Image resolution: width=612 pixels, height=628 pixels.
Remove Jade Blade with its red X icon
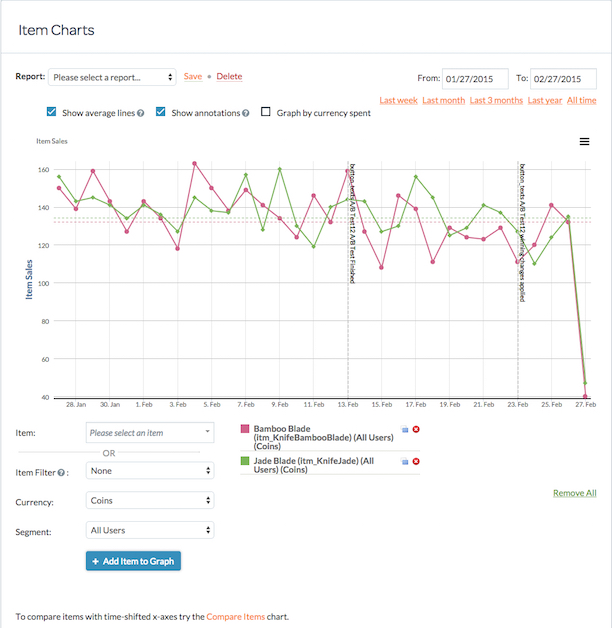tap(416, 461)
